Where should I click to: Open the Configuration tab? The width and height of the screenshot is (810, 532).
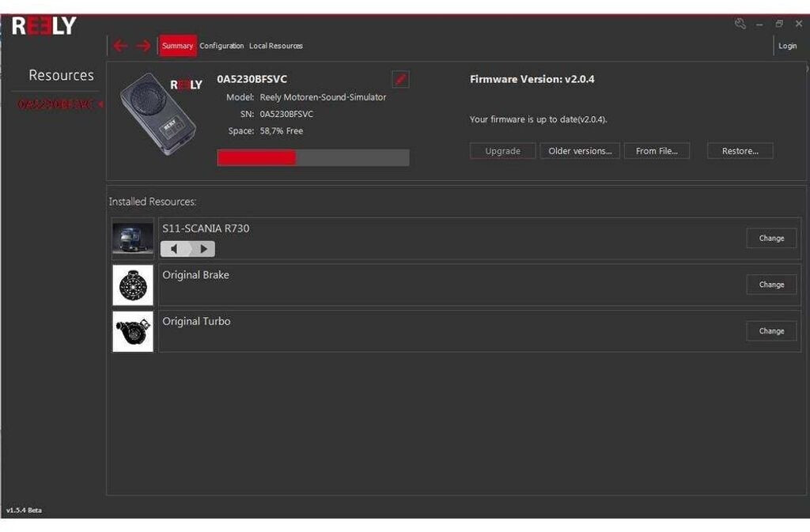tap(221, 46)
